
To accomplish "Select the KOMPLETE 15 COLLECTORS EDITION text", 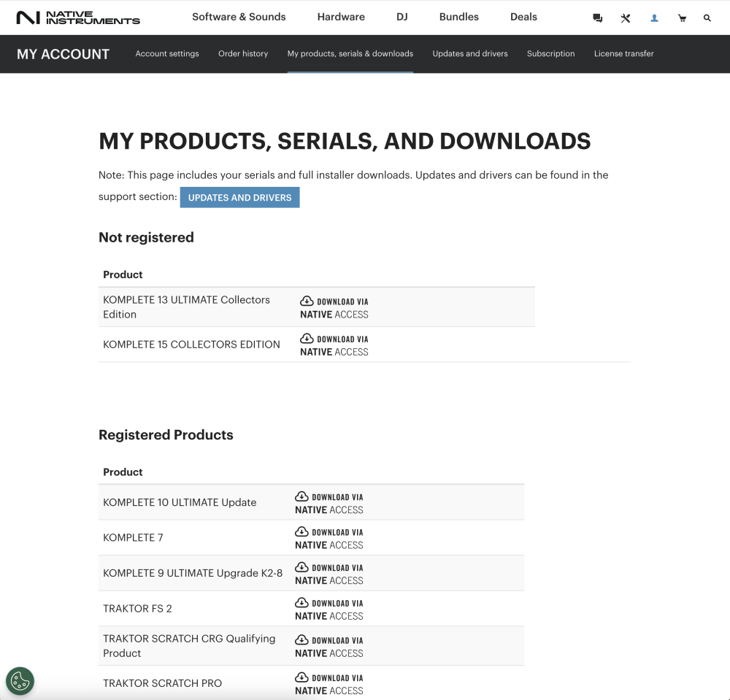I will tap(191, 345).
